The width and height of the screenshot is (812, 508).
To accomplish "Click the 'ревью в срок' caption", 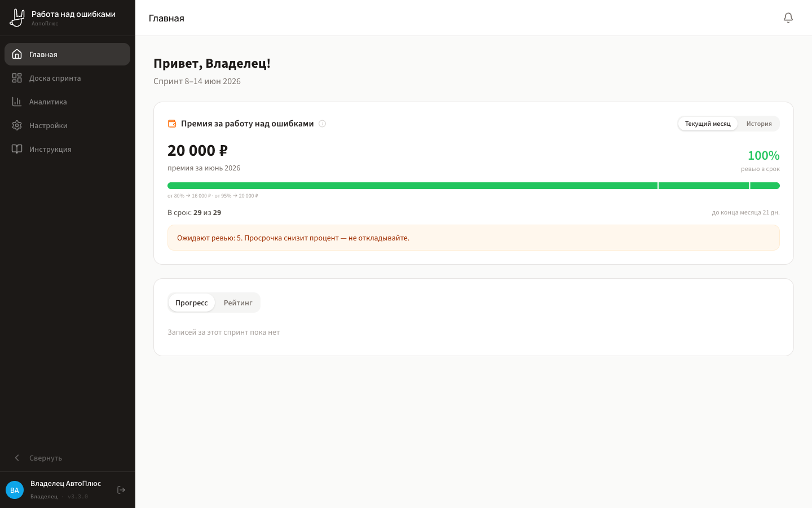I will click(x=760, y=169).
